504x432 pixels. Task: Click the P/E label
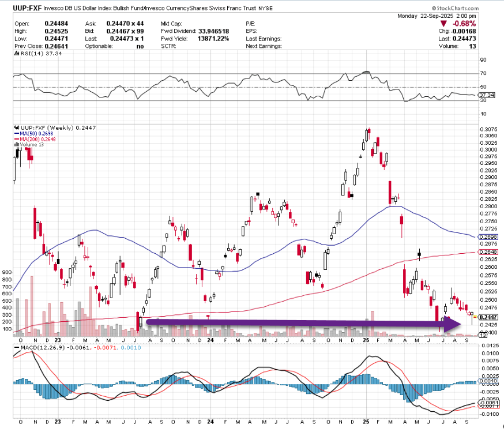(250, 24)
